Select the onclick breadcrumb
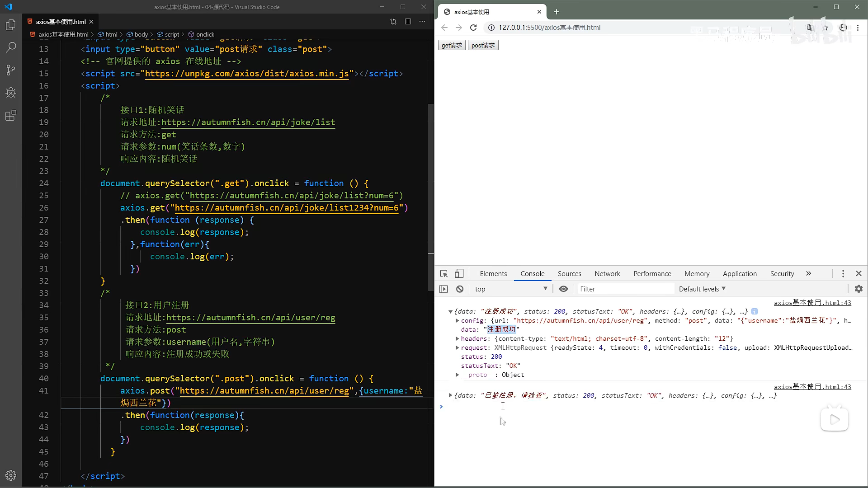Viewport: 868px width, 488px height. [202, 34]
